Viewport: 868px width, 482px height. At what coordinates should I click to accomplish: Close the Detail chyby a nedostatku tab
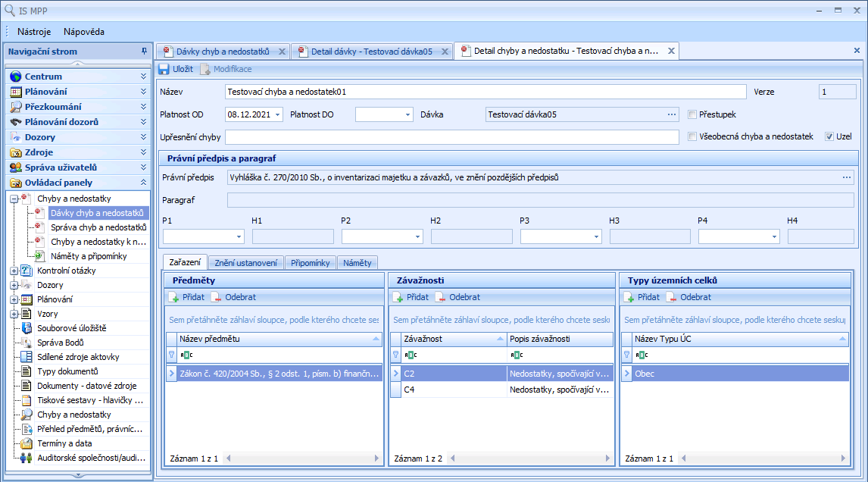[672, 51]
